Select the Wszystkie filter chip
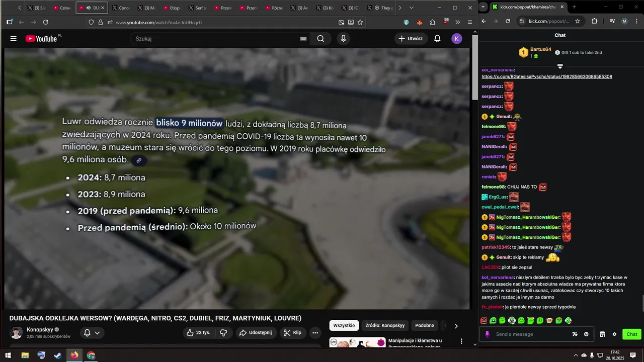The width and height of the screenshot is (644, 362). pyautogui.click(x=344, y=326)
